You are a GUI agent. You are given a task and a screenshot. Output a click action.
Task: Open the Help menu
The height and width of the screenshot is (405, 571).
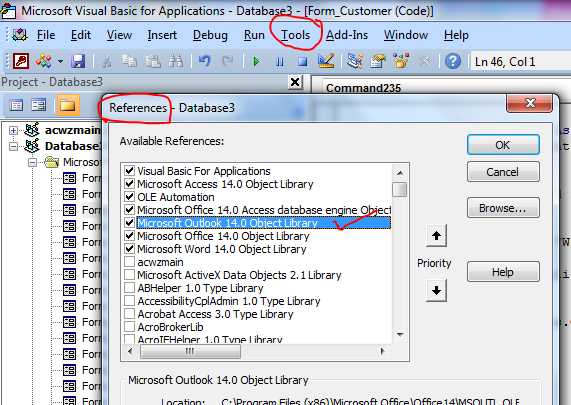pyautogui.click(x=456, y=35)
